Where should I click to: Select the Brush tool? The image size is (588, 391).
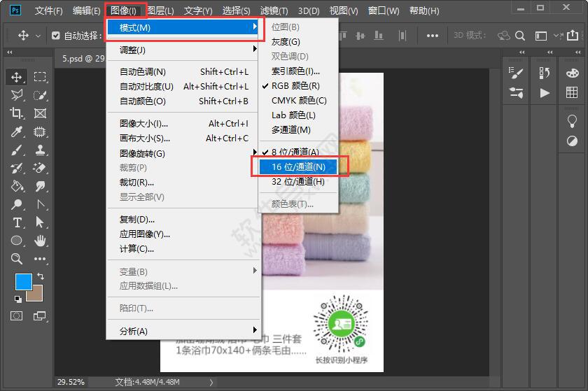coord(16,150)
